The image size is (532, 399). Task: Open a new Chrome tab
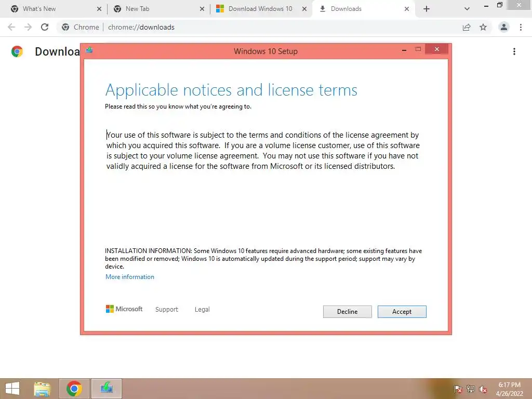point(427,9)
